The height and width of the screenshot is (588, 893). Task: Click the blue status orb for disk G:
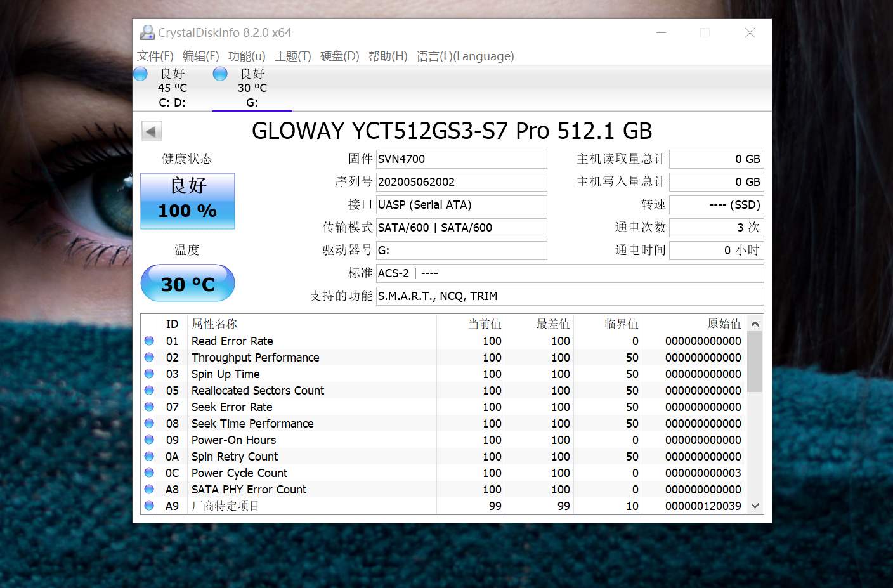(220, 74)
